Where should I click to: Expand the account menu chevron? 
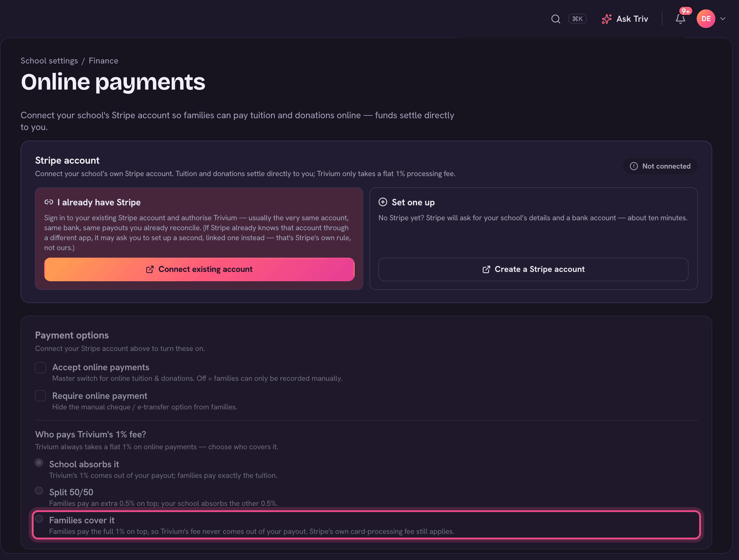723,19
